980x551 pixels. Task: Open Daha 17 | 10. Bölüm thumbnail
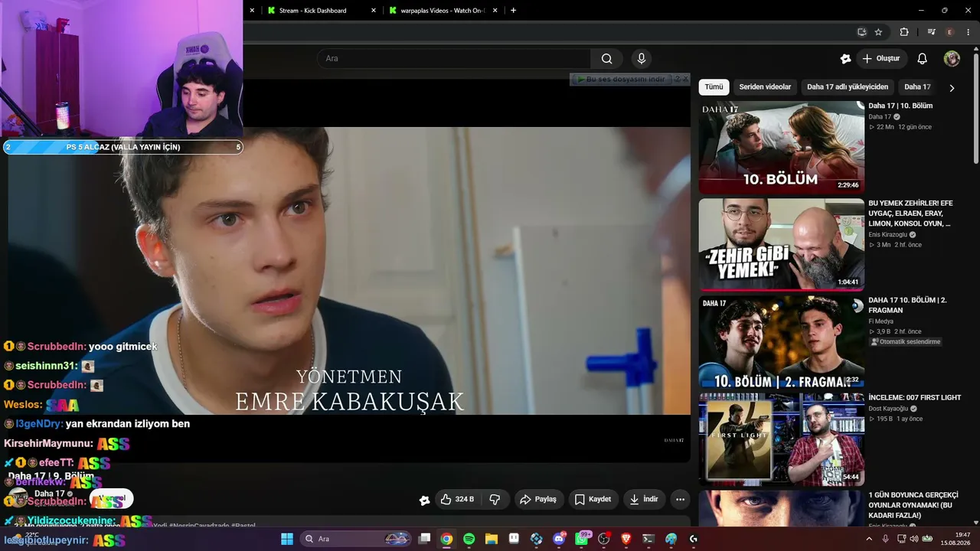tap(781, 147)
